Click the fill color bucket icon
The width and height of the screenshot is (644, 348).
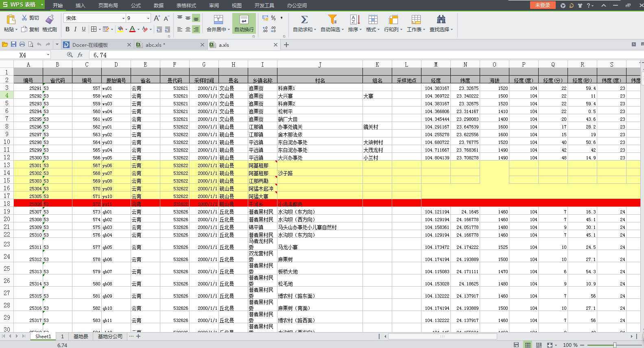pyautogui.click(x=120, y=29)
